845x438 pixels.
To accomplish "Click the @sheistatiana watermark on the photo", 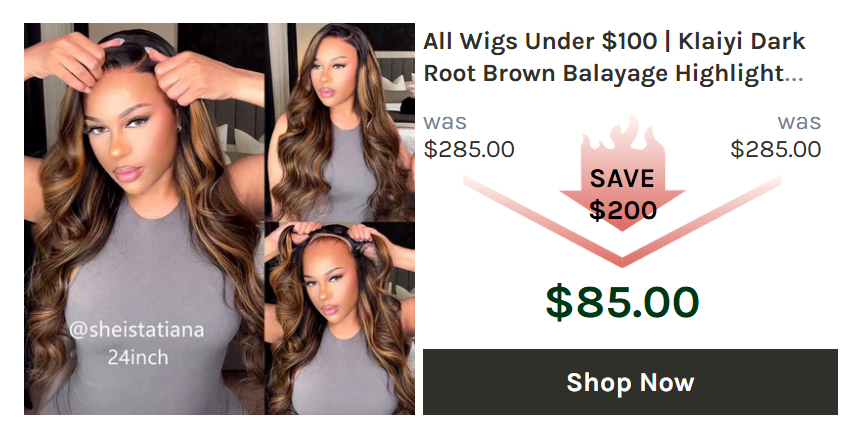I will click(137, 330).
